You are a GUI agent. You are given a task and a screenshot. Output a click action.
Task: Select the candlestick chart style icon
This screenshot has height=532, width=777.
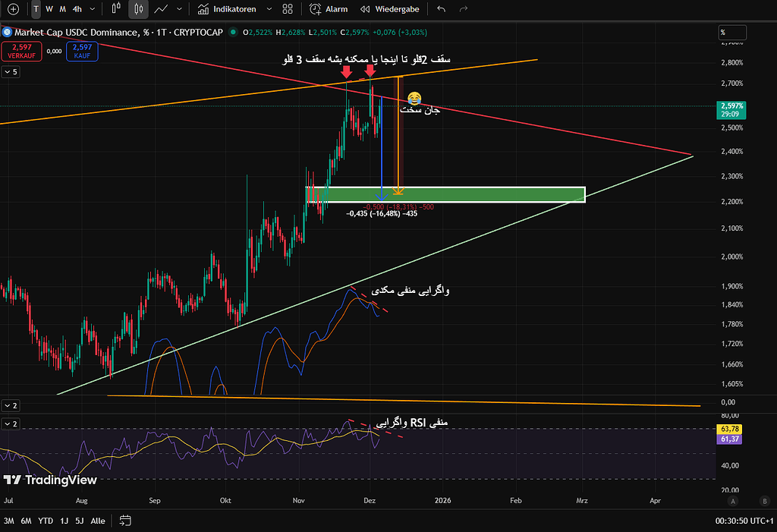(137, 9)
